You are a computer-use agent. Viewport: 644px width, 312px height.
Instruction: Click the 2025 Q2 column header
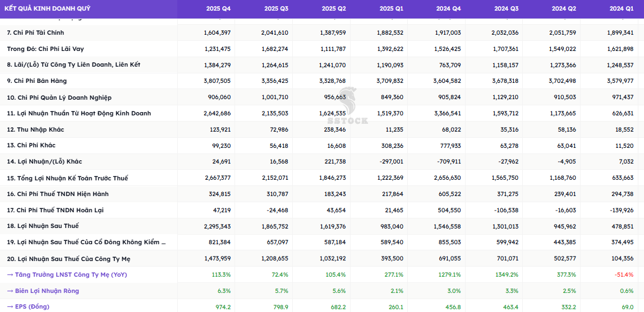[x=334, y=8]
